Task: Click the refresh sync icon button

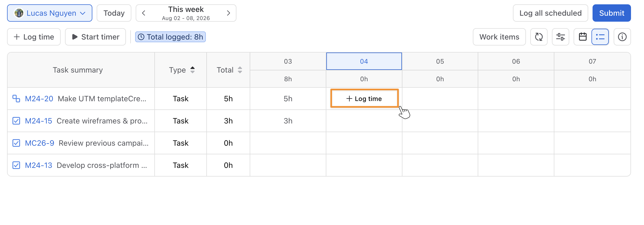Action: [539, 37]
